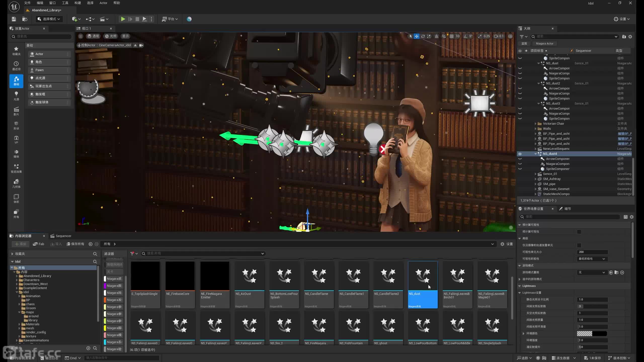Click the 导入 Import button
The width and height of the screenshot is (644, 362).
click(56, 244)
